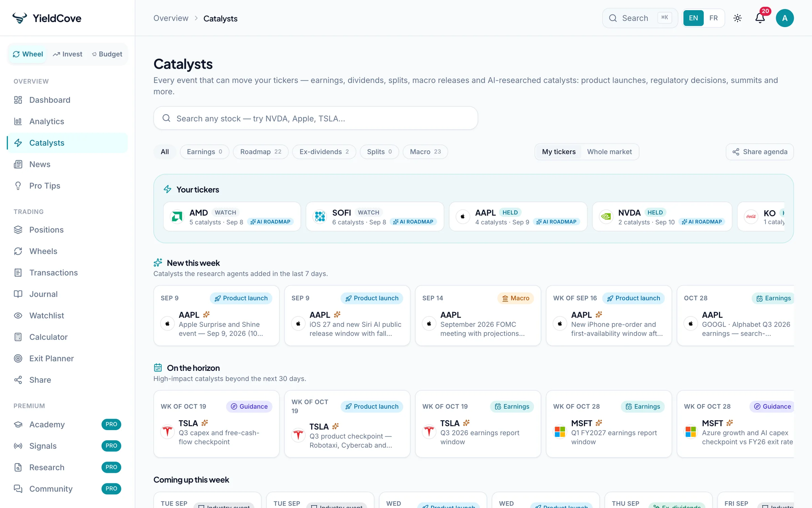Open AAPL Apple Surprise and Shine event card

[217, 315]
